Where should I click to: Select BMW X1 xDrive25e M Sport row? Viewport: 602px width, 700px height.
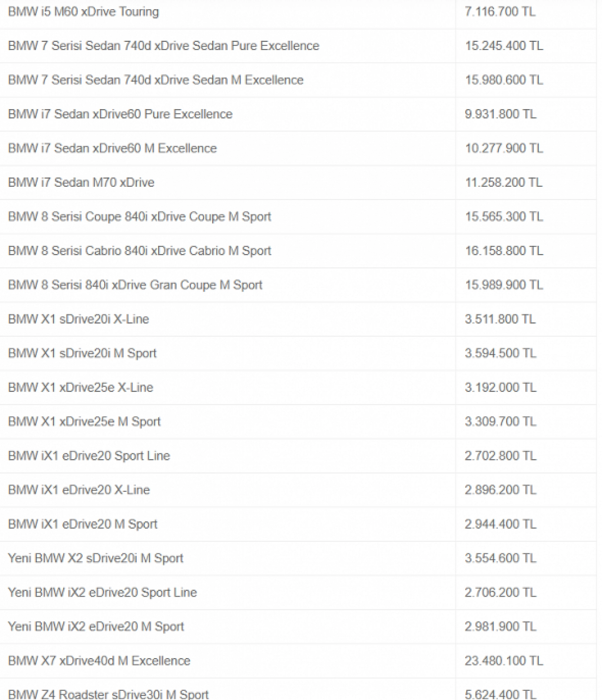[298, 422]
